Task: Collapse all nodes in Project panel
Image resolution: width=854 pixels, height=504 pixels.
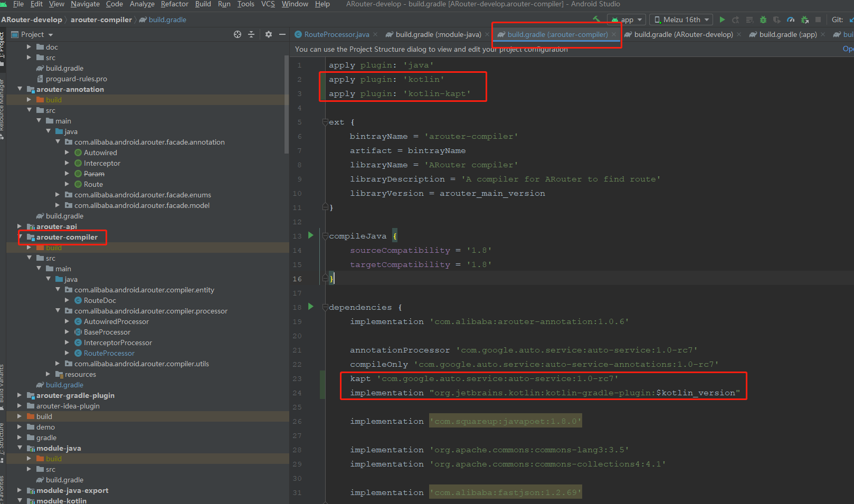Action: point(251,34)
